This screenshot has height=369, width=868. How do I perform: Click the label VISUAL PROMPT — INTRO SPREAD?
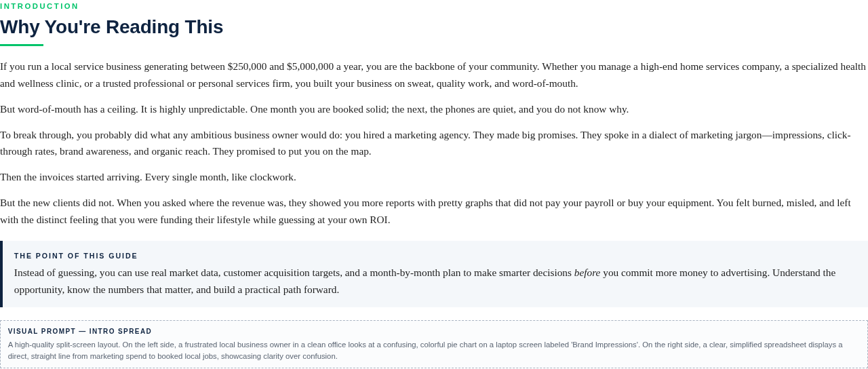pos(80,332)
